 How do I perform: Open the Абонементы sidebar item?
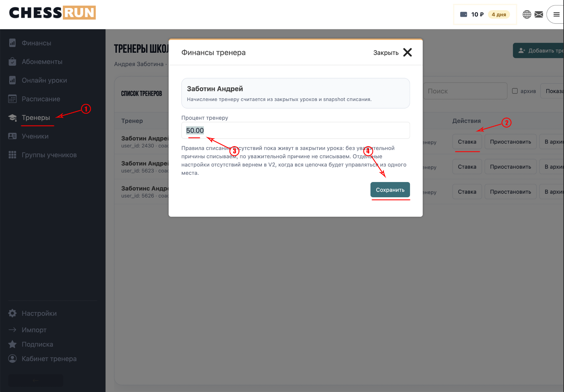(42, 62)
